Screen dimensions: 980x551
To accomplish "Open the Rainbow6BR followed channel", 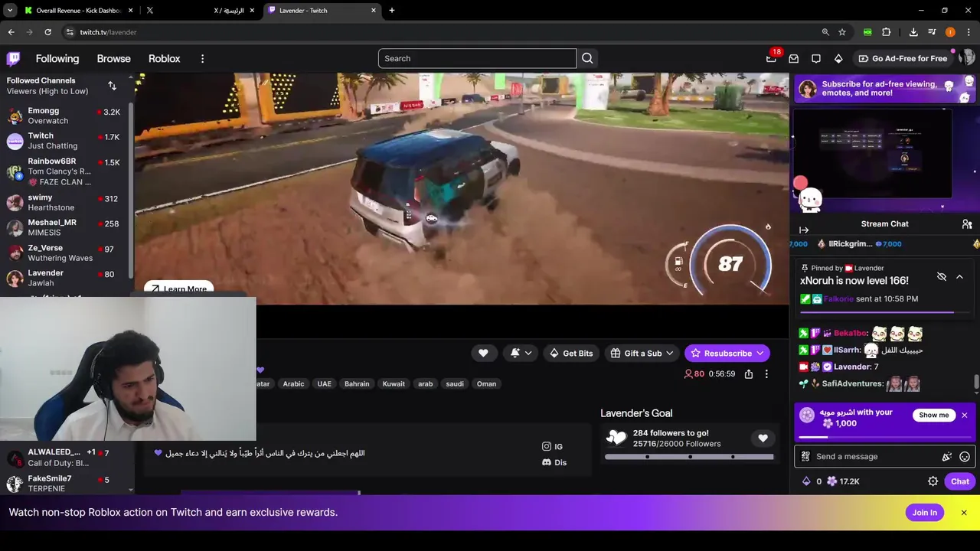I will 64,171.
